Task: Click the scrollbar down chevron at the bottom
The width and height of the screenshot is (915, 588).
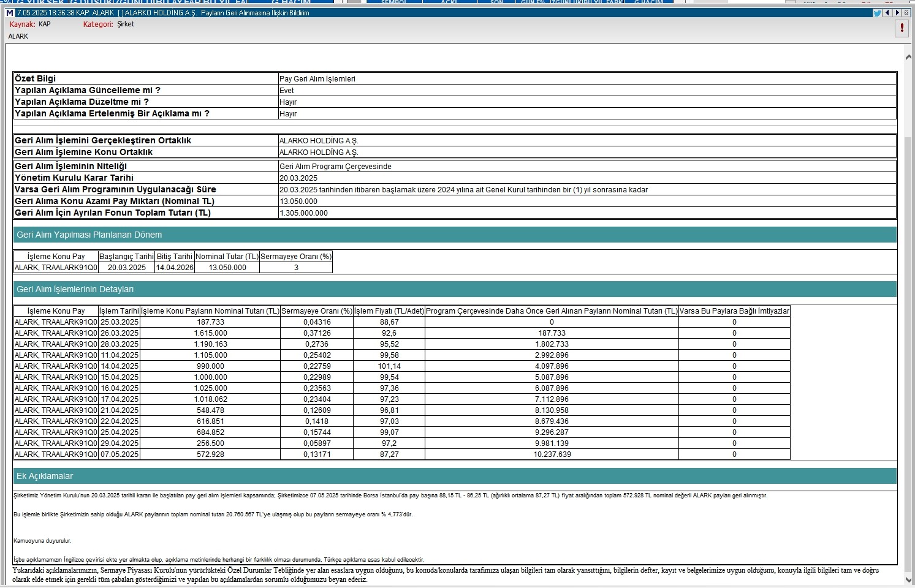Action: click(x=908, y=579)
